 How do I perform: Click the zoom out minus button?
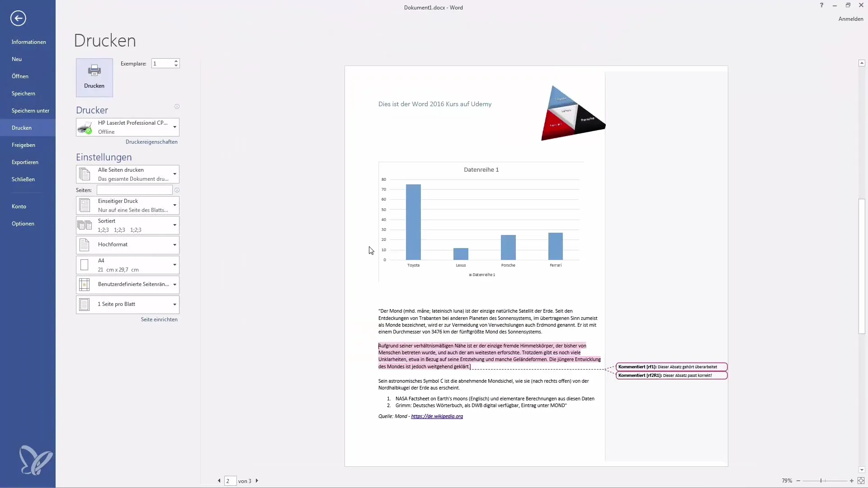pyautogui.click(x=798, y=481)
